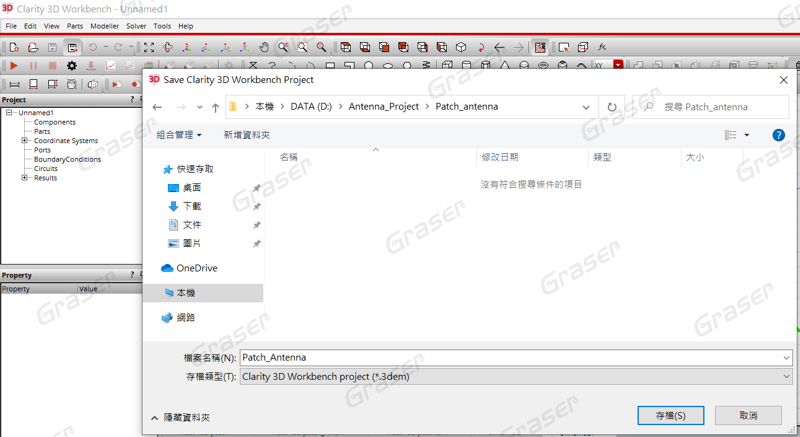800x437 pixels.
Task: Click the first results chart icon
Action: (x=110, y=66)
